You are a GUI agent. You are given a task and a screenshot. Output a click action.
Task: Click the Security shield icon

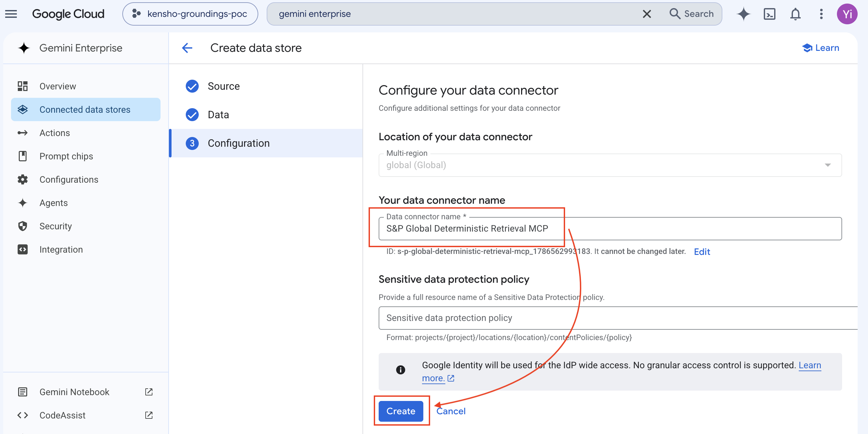click(x=23, y=226)
